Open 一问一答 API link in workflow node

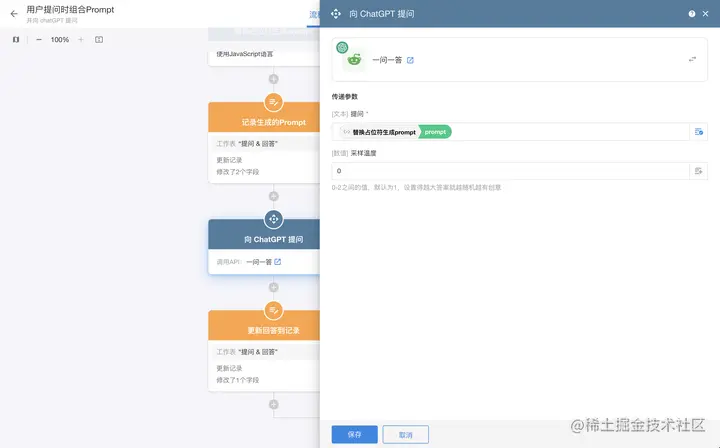click(278, 262)
